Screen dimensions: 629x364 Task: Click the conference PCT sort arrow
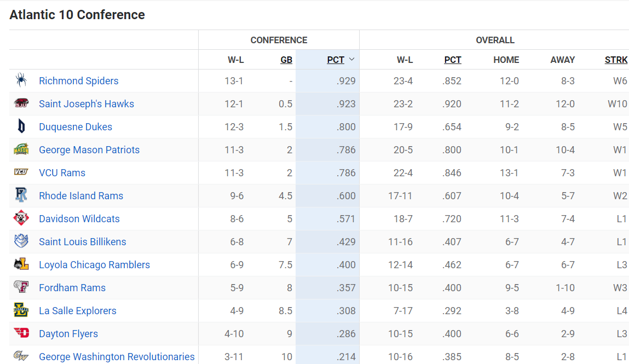[x=351, y=59]
